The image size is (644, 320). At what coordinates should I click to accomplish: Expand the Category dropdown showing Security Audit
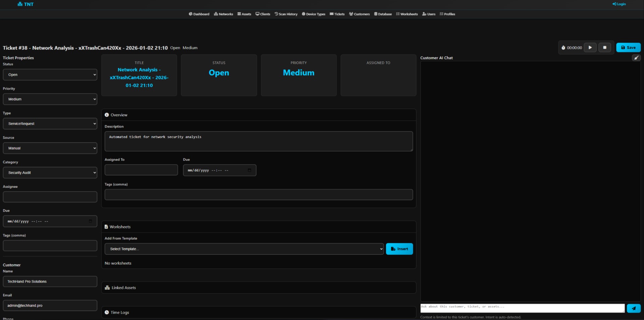pos(50,172)
